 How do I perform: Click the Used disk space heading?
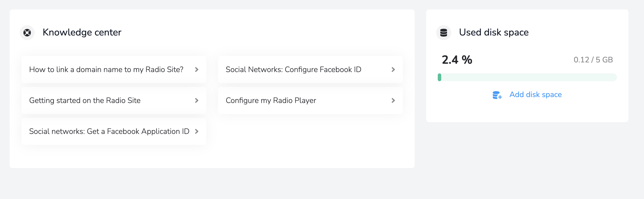(494, 33)
